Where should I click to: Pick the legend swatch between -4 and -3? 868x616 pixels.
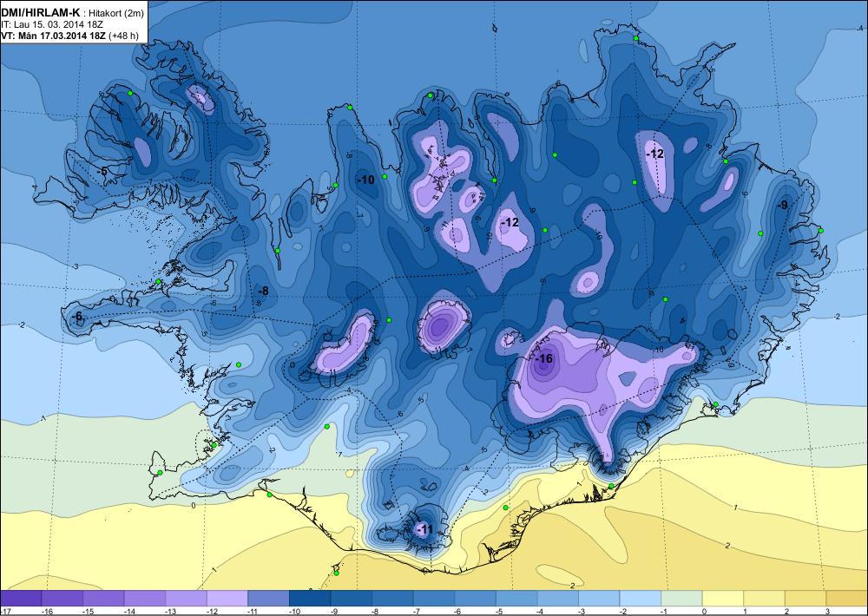pos(557,599)
